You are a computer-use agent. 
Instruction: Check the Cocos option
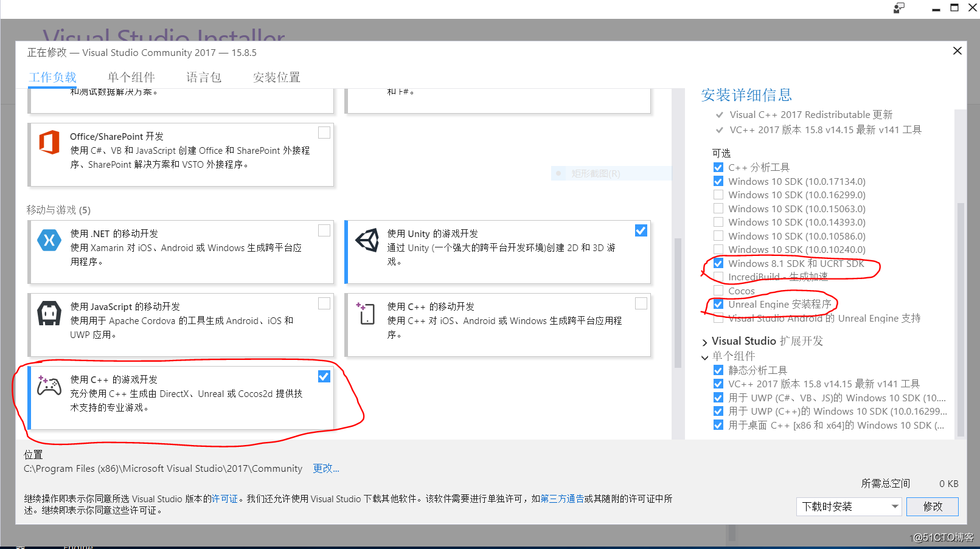(718, 291)
